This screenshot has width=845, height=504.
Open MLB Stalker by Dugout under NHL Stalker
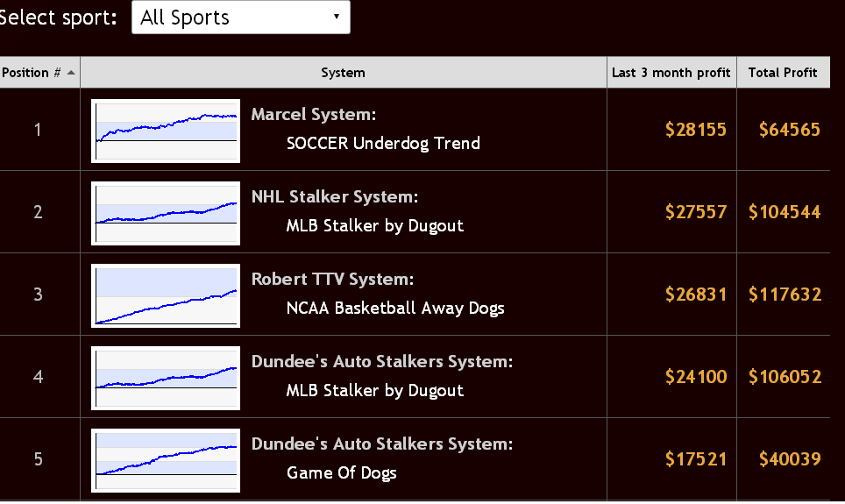click(x=374, y=225)
